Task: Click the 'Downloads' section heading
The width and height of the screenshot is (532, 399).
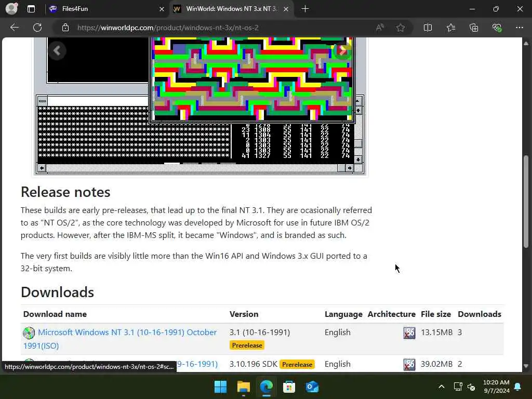Action: [57, 292]
